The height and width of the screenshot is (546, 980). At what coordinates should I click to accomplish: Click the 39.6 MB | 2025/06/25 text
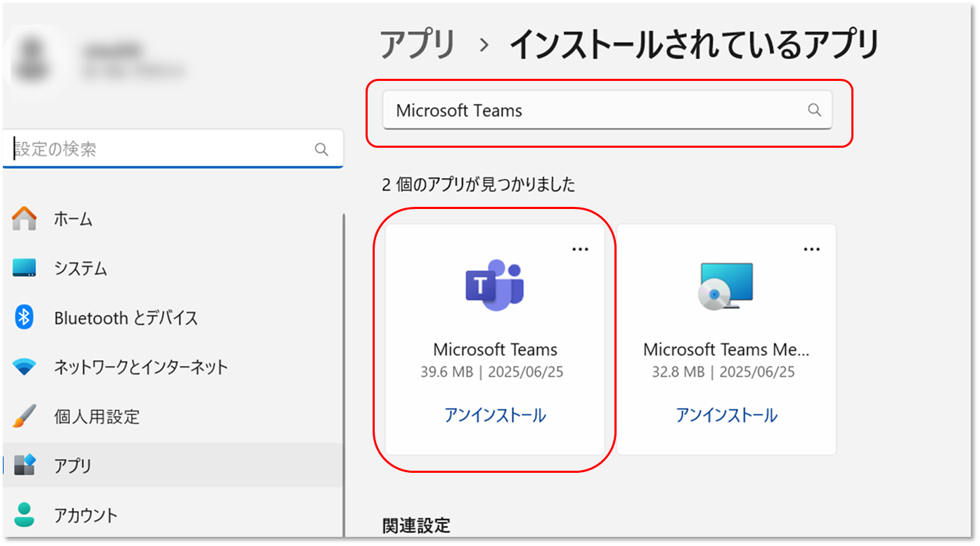492,372
